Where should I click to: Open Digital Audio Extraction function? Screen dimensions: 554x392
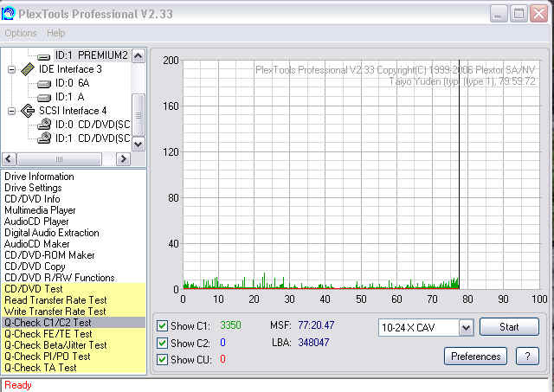(52, 233)
